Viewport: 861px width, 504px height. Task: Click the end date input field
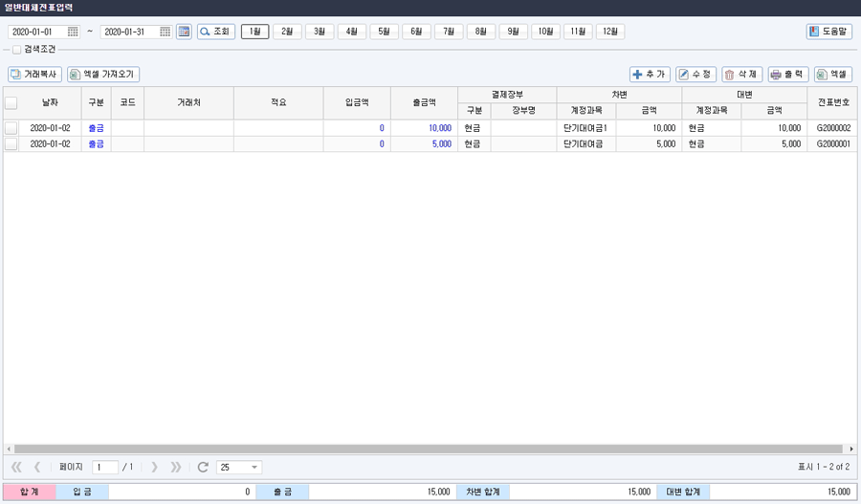130,32
